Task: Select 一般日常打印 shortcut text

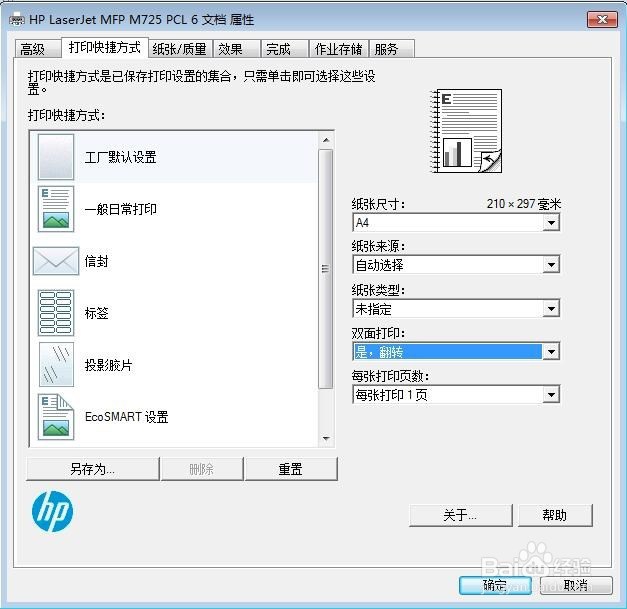Action: point(120,209)
